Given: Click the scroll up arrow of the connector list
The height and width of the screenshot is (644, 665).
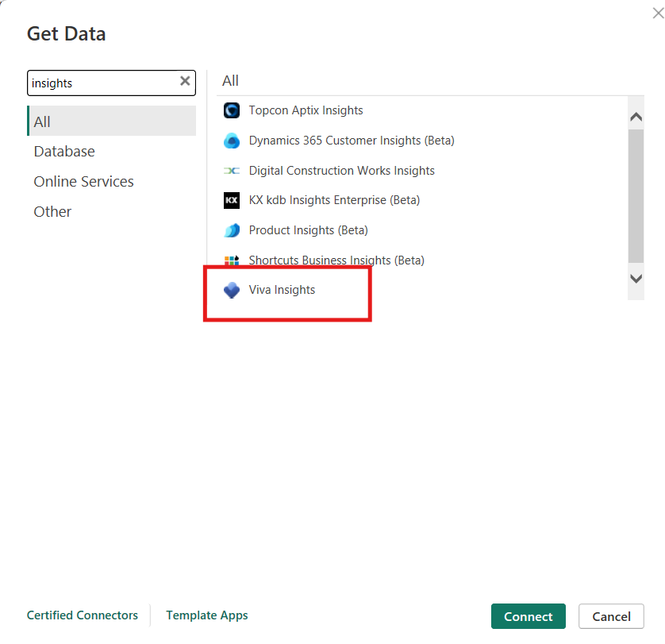Looking at the screenshot, I should pyautogui.click(x=636, y=117).
